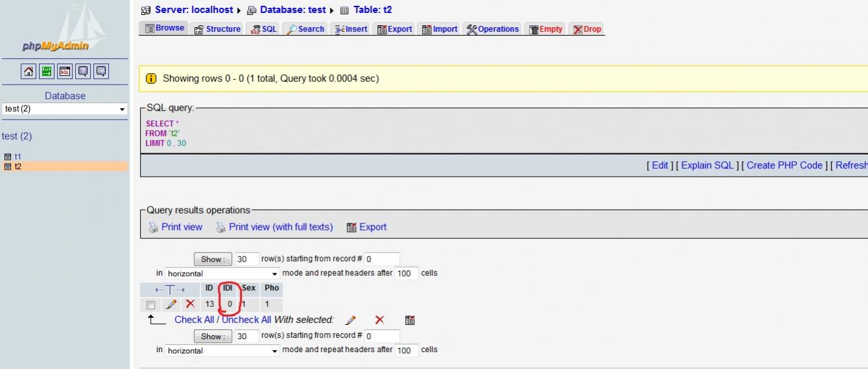Click the Uncheck All link
Viewport: 868px width, 369px height.
(x=246, y=320)
